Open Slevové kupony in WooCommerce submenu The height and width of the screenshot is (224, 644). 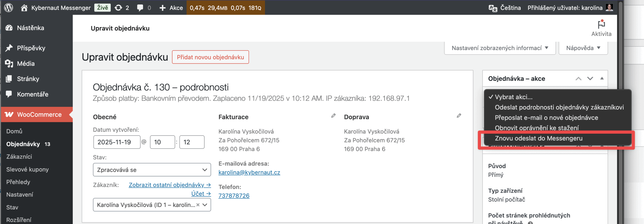(x=27, y=169)
